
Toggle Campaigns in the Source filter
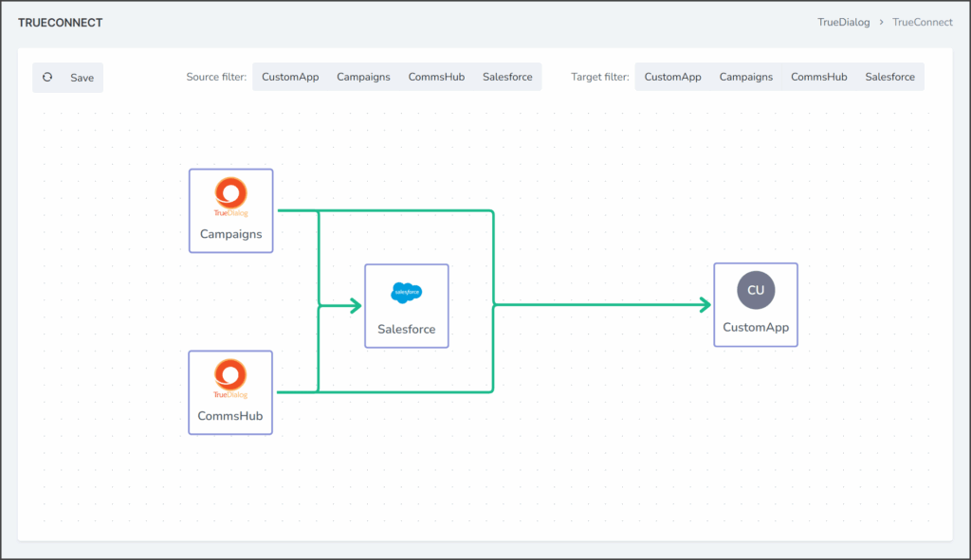point(363,77)
